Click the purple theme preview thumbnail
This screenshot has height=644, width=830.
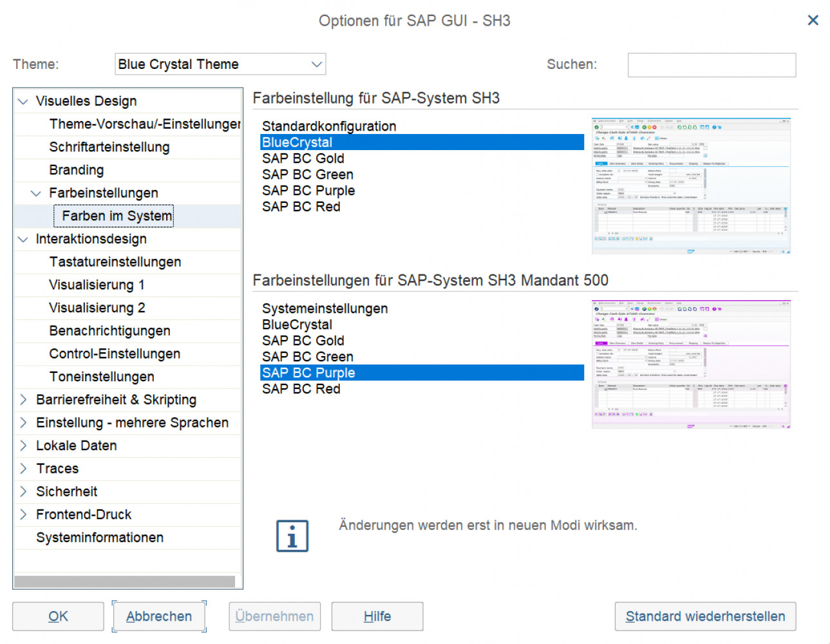691,365
